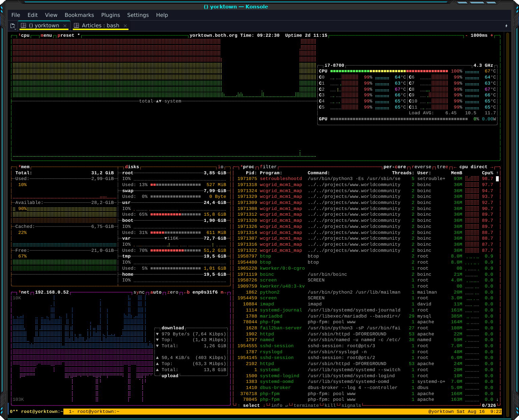Click the cpu box label
The width and height of the screenshot is (519, 420).
pyautogui.click(x=24, y=35)
